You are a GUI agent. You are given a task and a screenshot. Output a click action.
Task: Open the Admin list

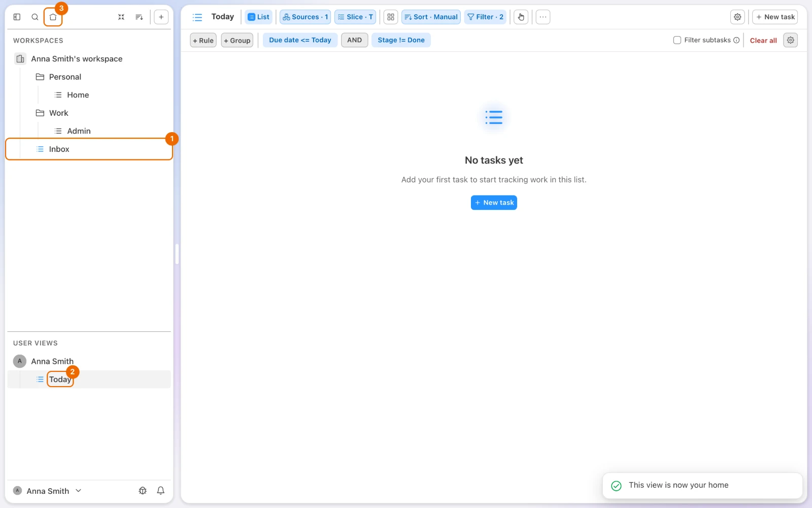coord(79,131)
